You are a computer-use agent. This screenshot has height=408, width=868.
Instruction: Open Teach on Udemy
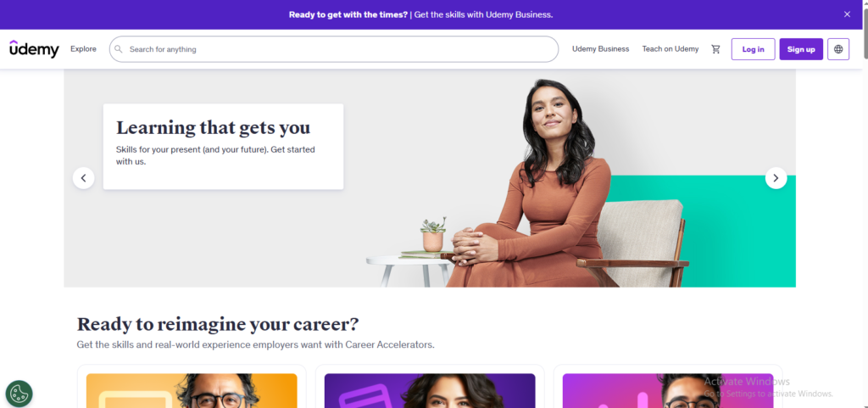[670, 49]
